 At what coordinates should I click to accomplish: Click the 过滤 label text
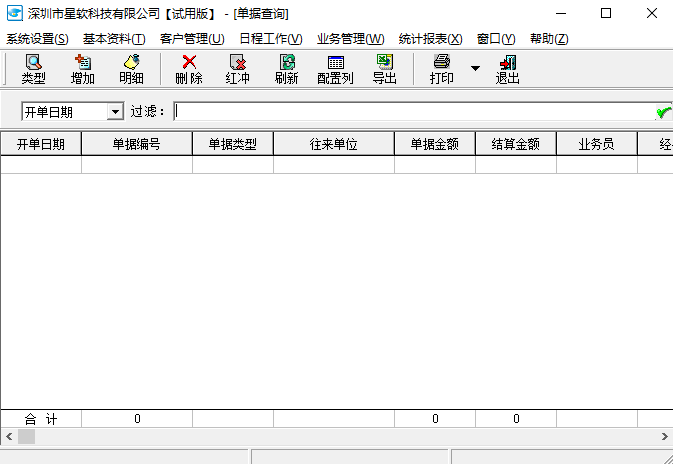pos(147,112)
